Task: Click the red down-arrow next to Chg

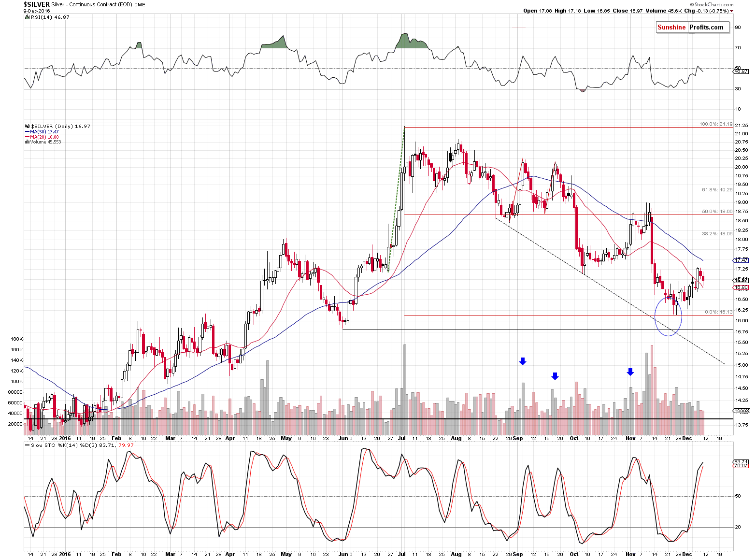Action: (x=732, y=11)
